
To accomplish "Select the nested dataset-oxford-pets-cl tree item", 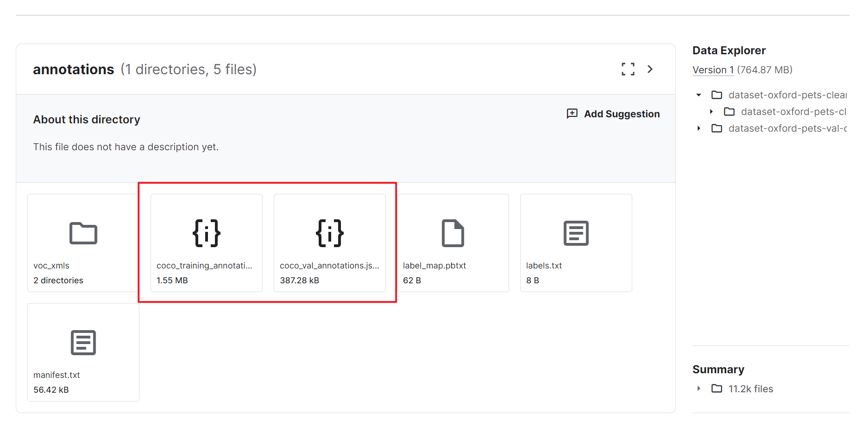I will [794, 112].
